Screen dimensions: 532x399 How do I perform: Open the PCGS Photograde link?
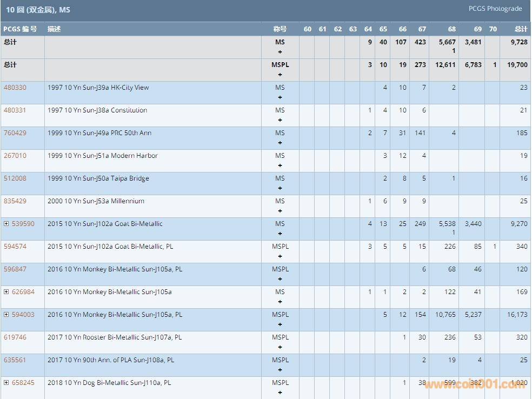(x=495, y=9)
